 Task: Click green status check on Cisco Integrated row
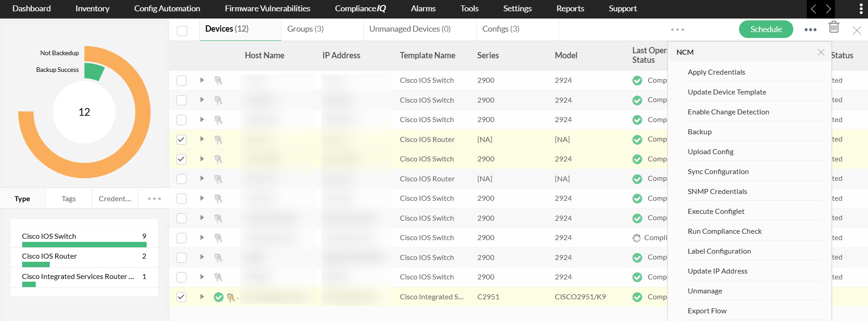click(219, 297)
